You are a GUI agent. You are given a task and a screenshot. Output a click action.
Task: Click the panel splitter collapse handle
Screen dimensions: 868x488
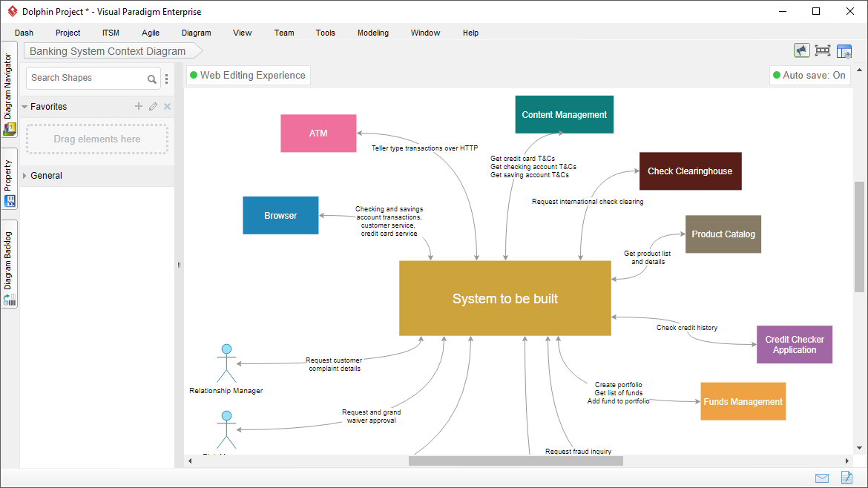coord(179,265)
